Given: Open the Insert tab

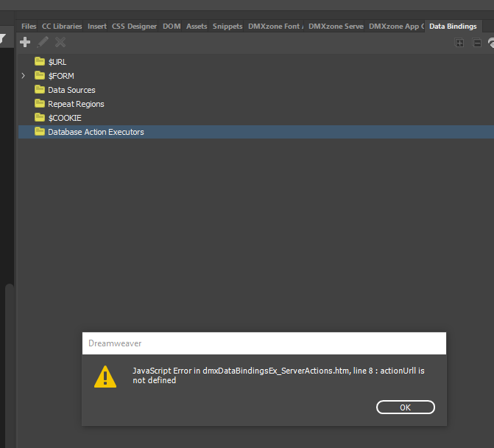Looking at the screenshot, I should (x=97, y=27).
